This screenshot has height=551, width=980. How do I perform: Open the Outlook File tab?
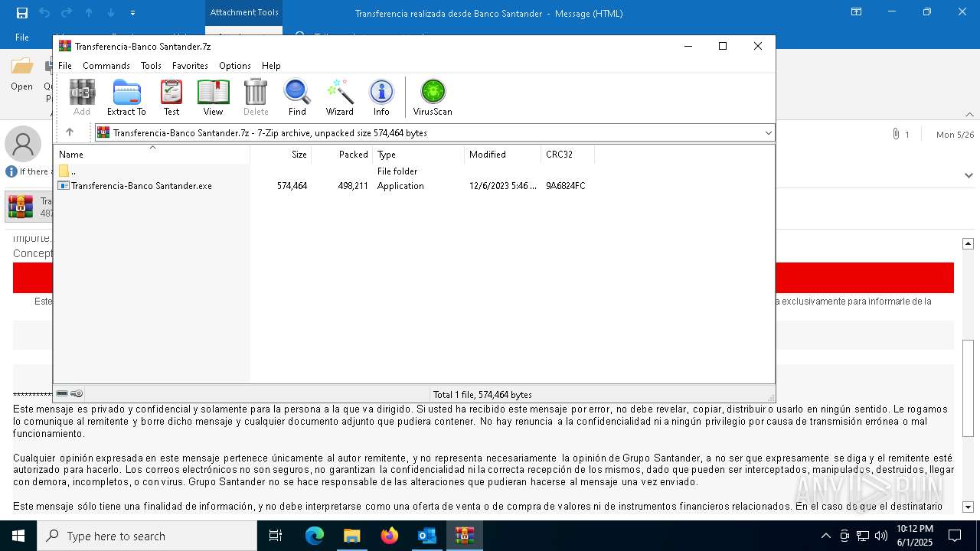pos(22,37)
